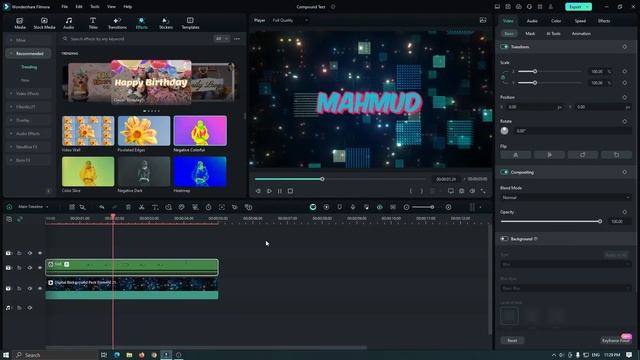Click the Scale X slider handle
Viewport: 640px width, 360px height.
tap(535, 71)
